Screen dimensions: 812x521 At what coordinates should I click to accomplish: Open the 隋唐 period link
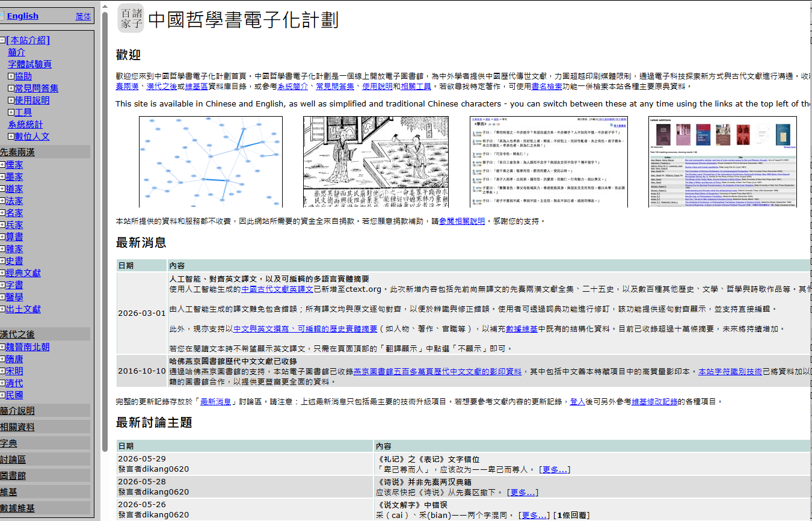[14, 359]
